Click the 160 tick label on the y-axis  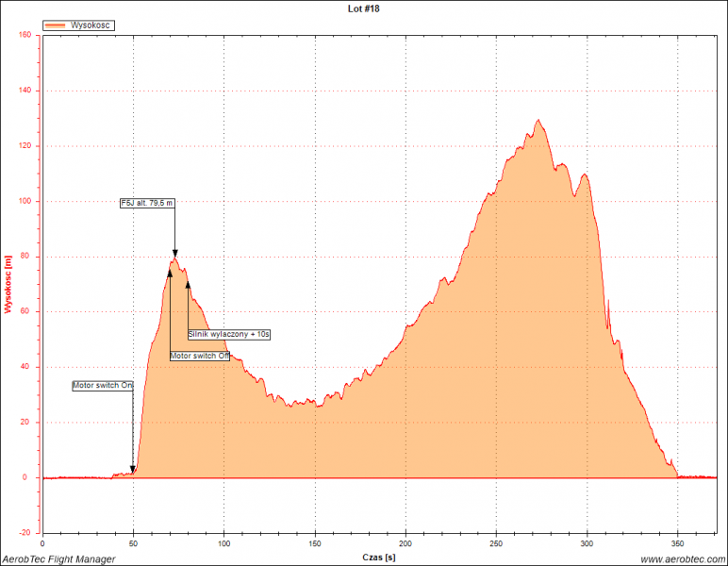coord(25,36)
